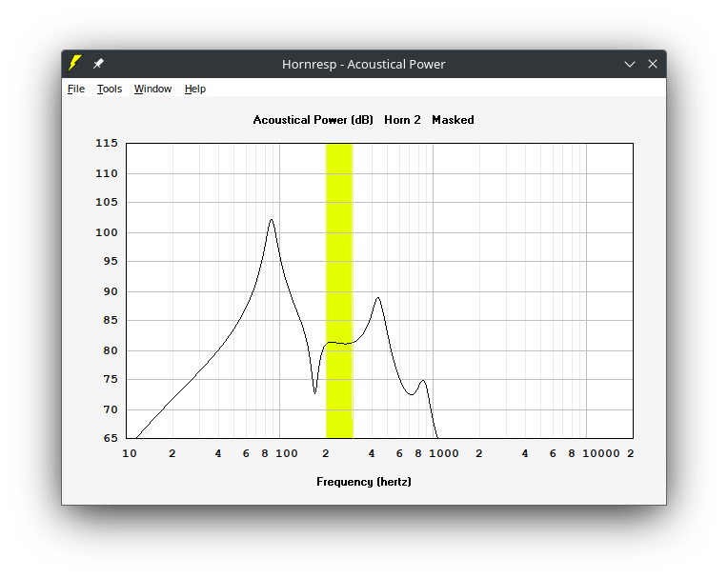This screenshot has width=728, height=578.
Task: Click the 'Masked' label in chart title
Action: [x=453, y=120]
